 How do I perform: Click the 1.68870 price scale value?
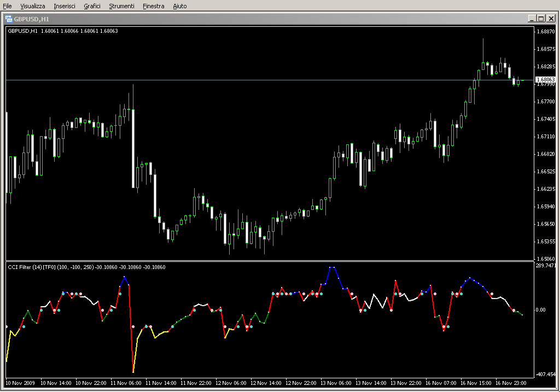[x=546, y=31]
